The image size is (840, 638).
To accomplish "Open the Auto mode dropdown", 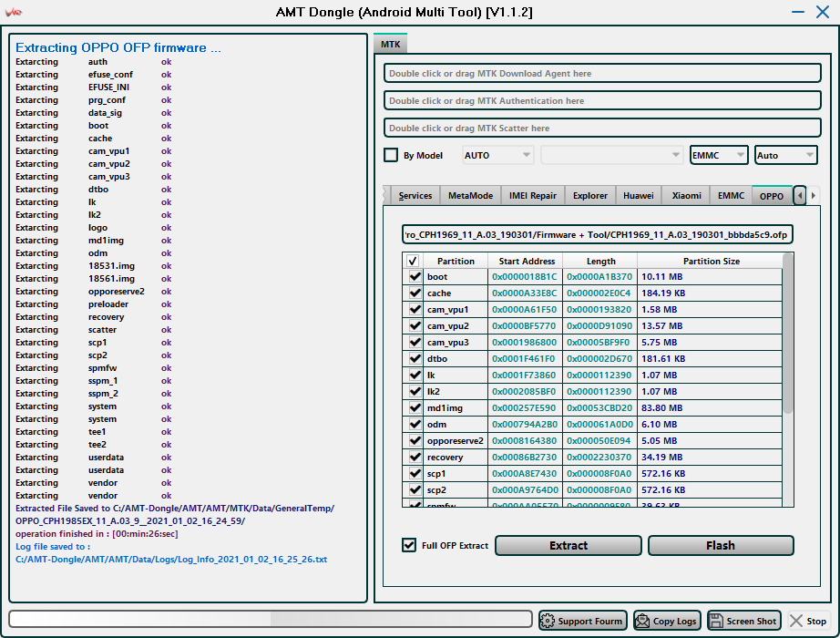I will [785, 155].
